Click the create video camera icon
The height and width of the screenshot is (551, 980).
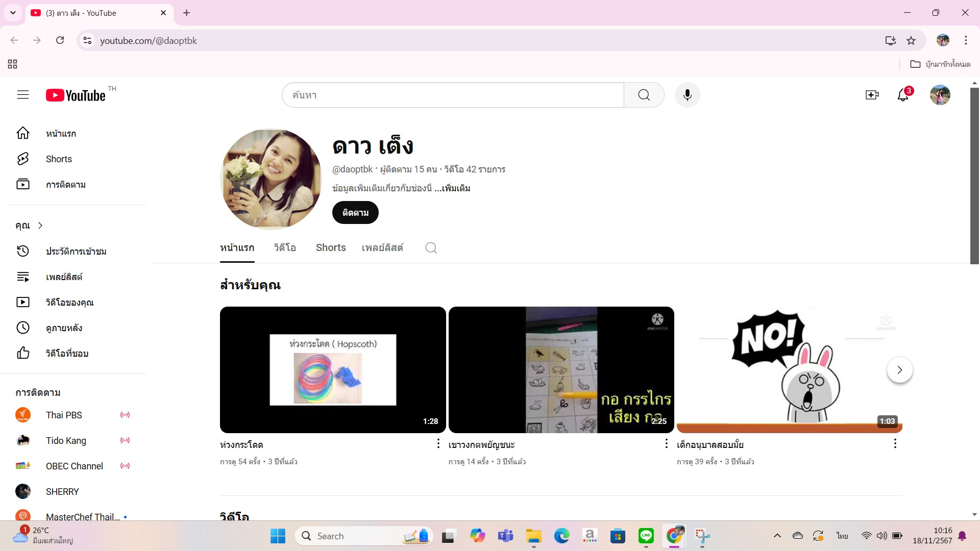pyautogui.click(x=872, y=95)
